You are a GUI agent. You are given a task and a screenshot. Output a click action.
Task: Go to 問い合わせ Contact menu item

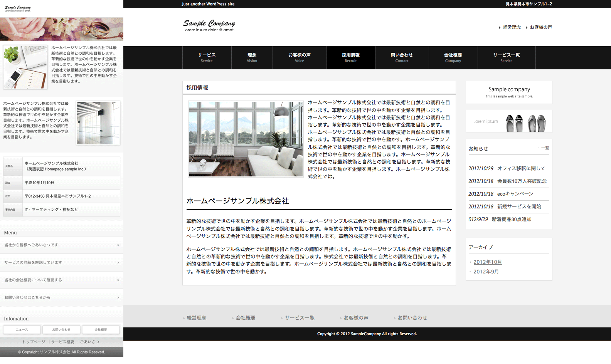coord(402,58)
